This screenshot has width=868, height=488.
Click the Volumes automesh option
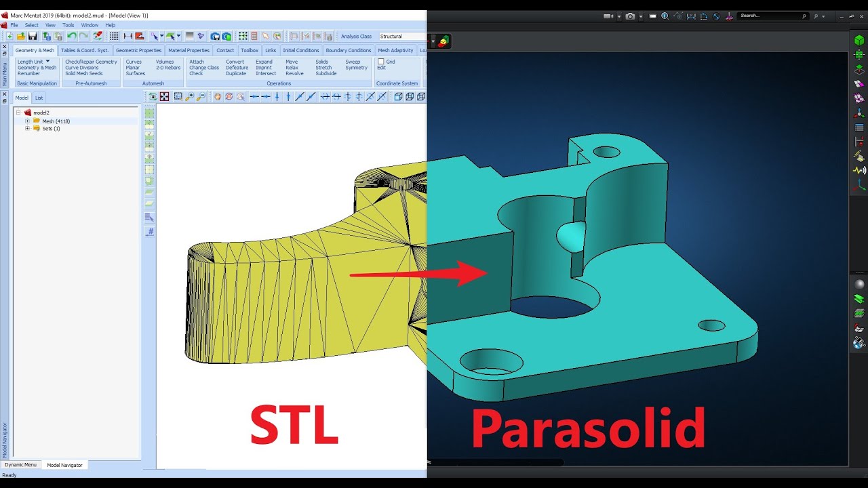pyautogui.click(x=165, y=62)
